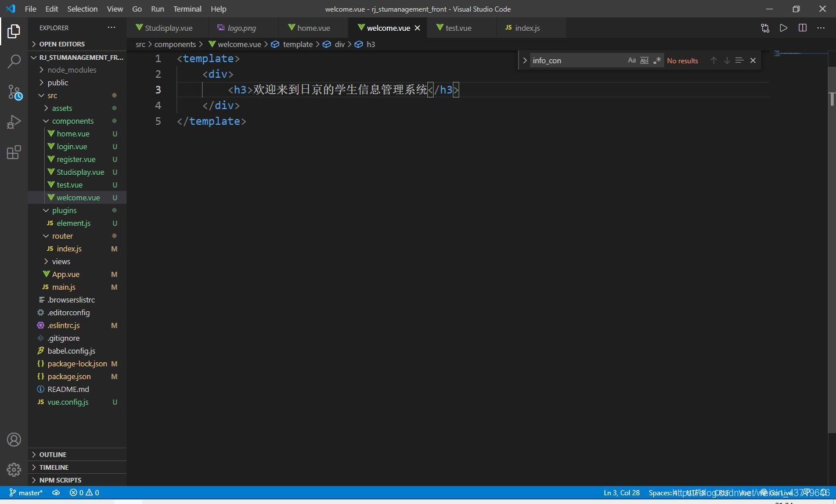The width and height of the screenshot is (836, 504).
Task: Open the Extensions view
Action: pos(14,153)
